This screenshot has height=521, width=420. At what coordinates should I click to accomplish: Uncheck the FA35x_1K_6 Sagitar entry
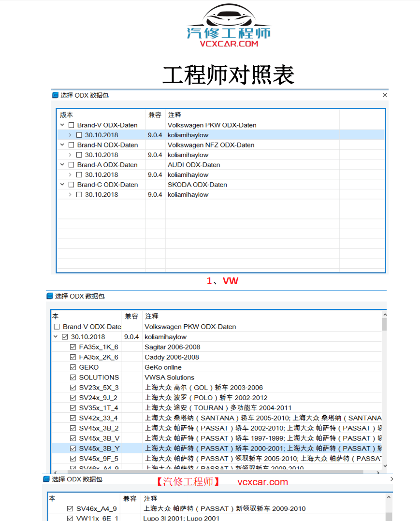72,347
